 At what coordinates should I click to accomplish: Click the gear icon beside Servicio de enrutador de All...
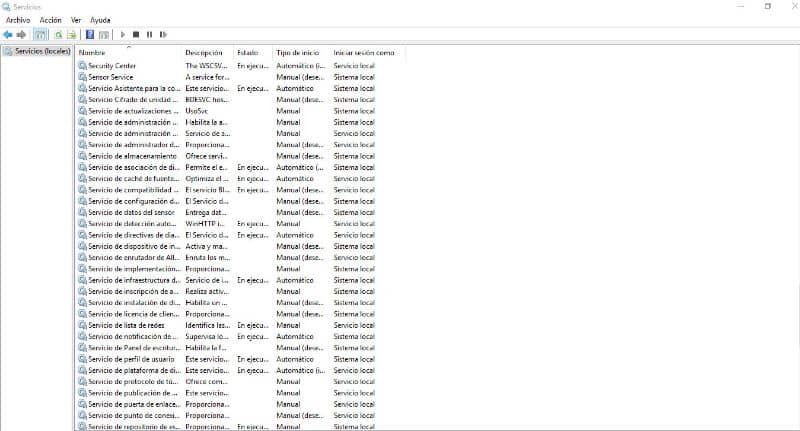(83, 258)
